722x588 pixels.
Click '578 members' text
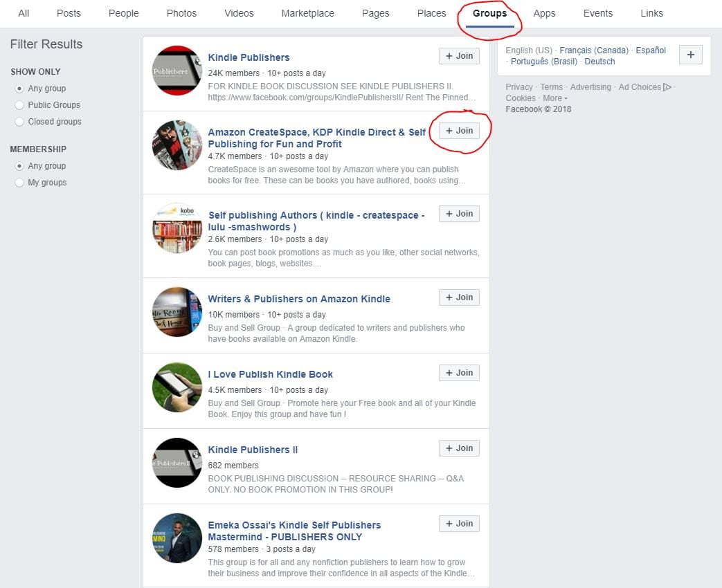(x=233, y=549)
